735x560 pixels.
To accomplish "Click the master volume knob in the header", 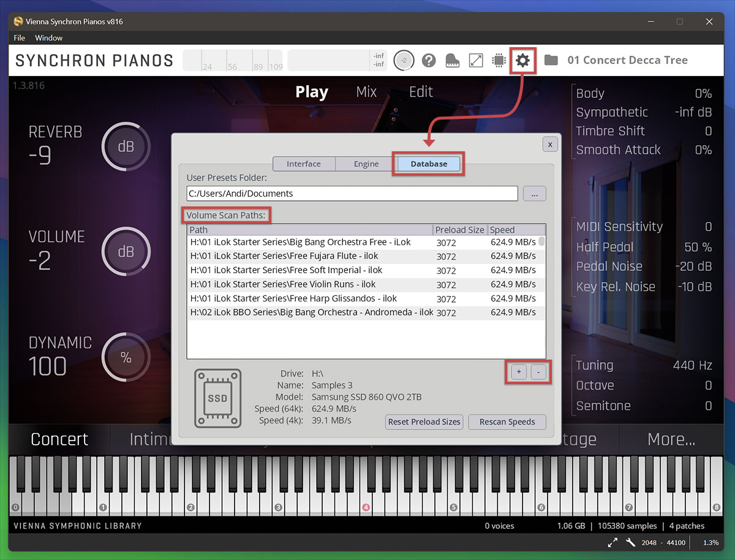I will 404,60.
